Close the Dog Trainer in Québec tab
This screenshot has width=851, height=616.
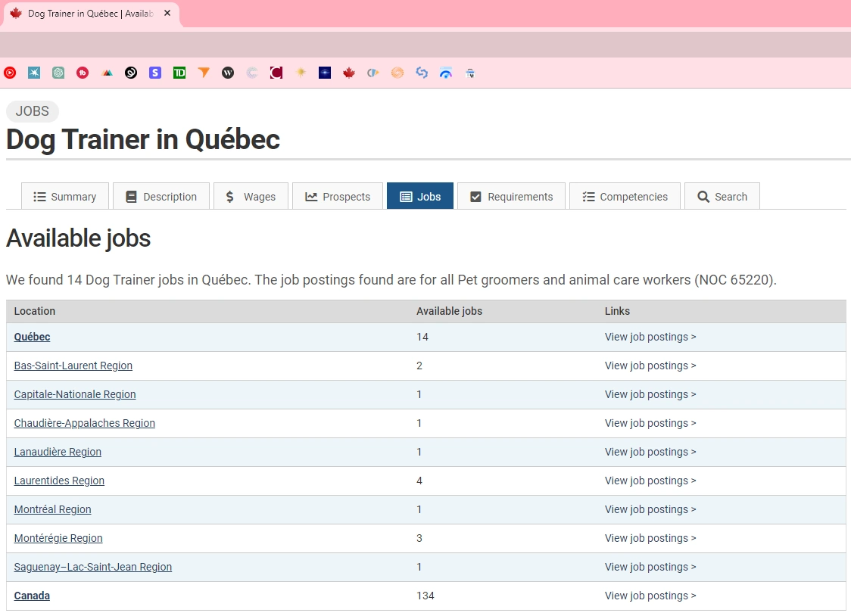(167, 14)
